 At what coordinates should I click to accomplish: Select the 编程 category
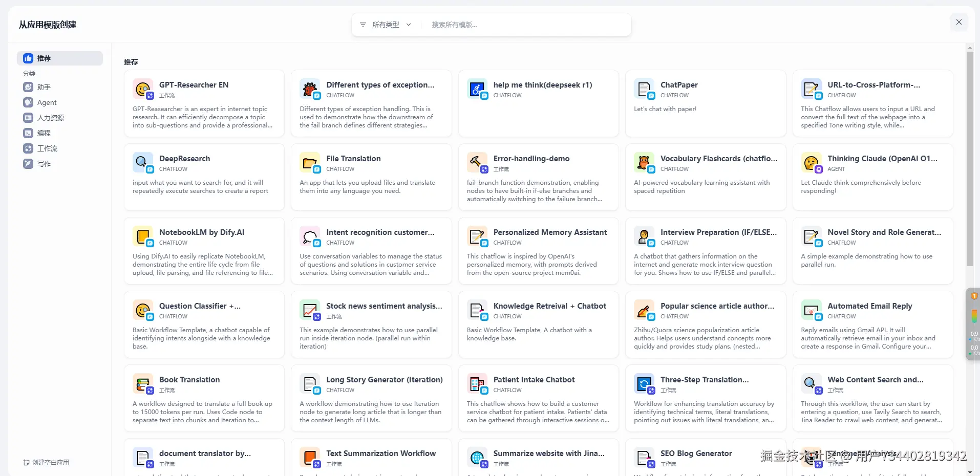(x=60, y=133)
